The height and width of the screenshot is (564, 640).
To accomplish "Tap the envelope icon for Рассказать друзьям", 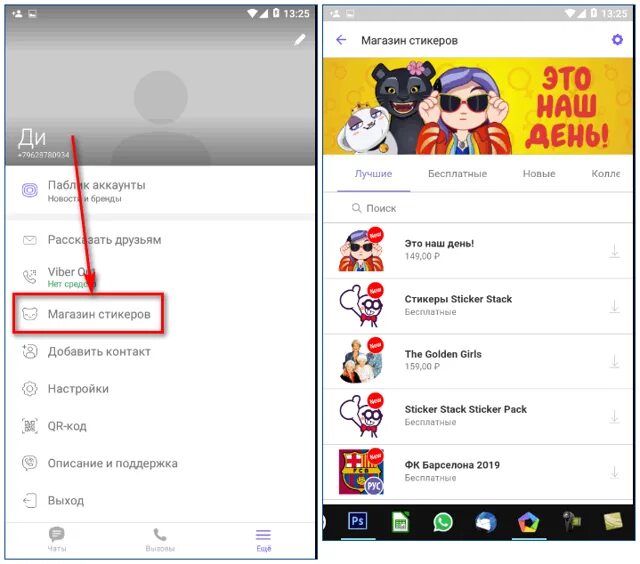I will pos(29,240).
